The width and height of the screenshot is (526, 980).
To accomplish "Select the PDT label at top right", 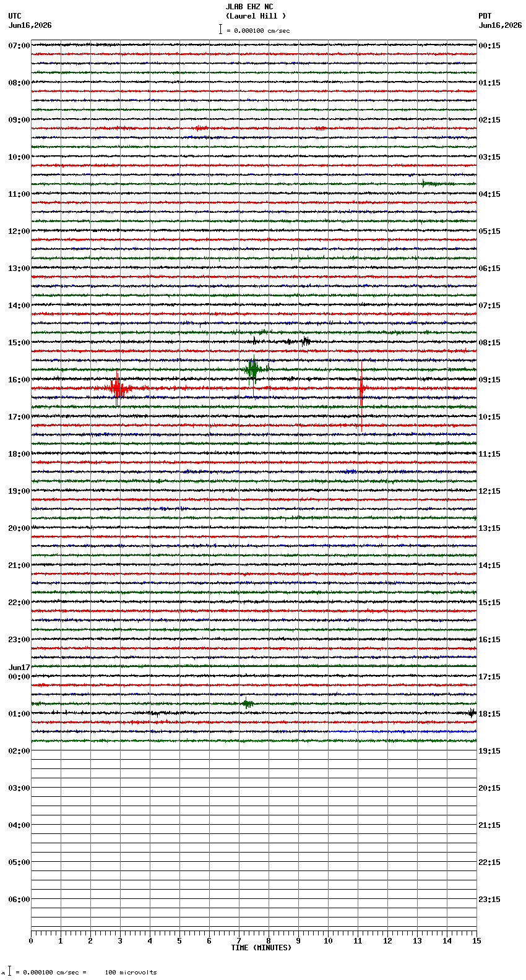I will point(485,16).
